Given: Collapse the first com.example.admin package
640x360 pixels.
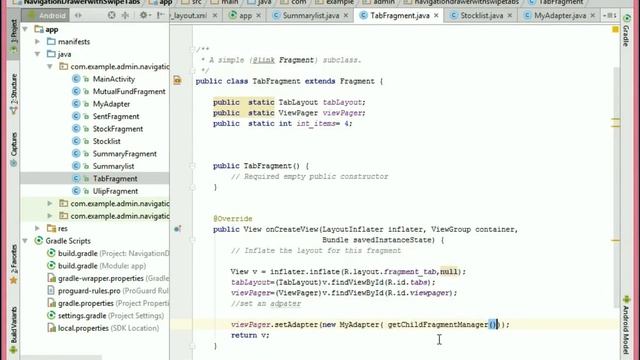Looking at the screenshot, I should [x=50, y=67].
